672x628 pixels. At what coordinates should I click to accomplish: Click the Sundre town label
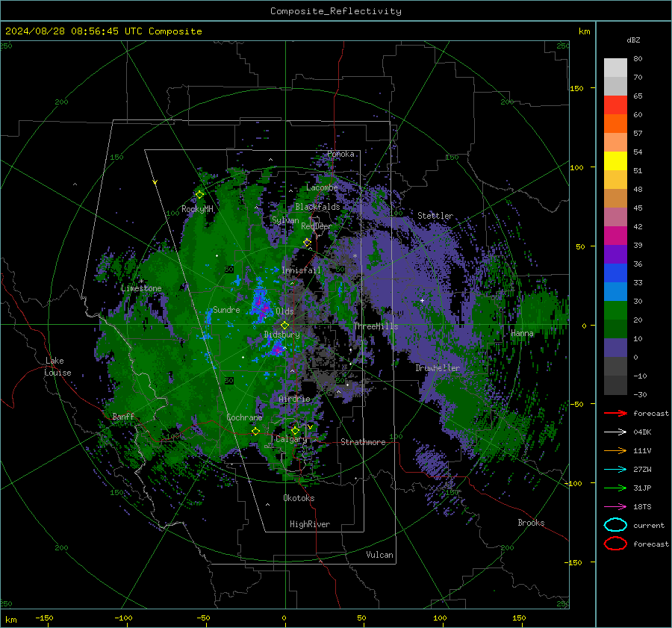pos(226,310)
